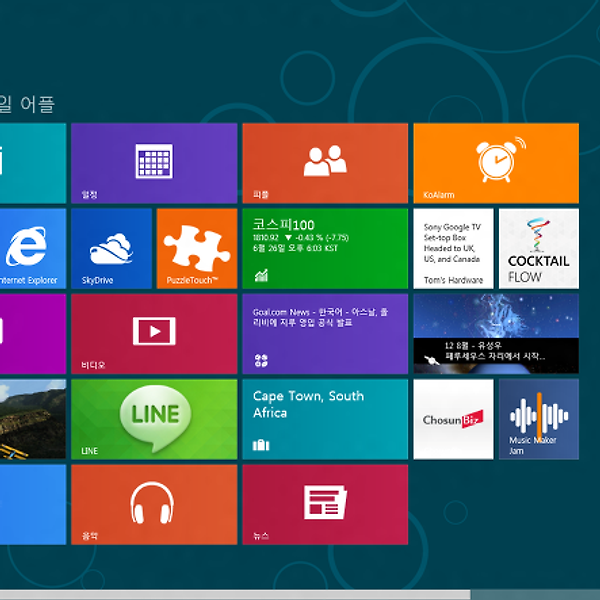Launch the KoAlarm alarm clock tile

pos(496,163)
